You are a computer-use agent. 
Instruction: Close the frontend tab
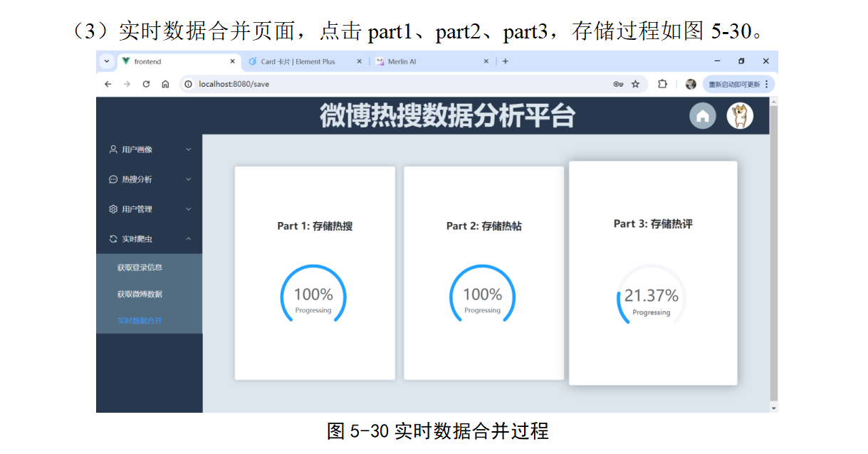click(x=232, y=62)
